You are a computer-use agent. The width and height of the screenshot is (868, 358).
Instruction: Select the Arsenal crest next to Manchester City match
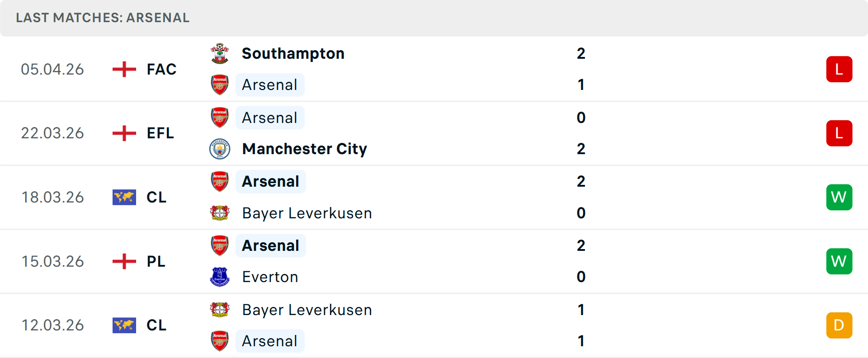tap(220, 117)
